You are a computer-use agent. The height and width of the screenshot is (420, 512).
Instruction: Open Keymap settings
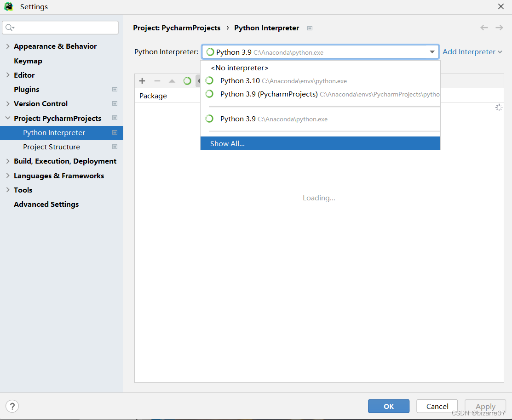tap(28, 61)
